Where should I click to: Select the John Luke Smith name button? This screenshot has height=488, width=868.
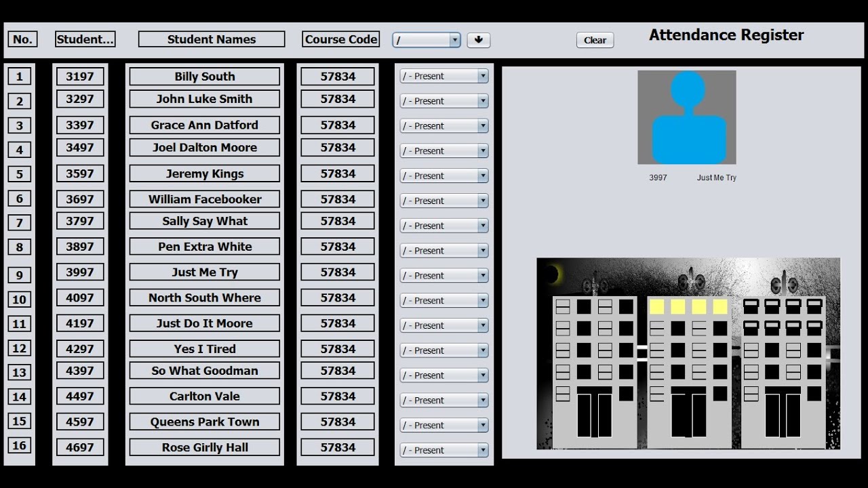(204, 99)
